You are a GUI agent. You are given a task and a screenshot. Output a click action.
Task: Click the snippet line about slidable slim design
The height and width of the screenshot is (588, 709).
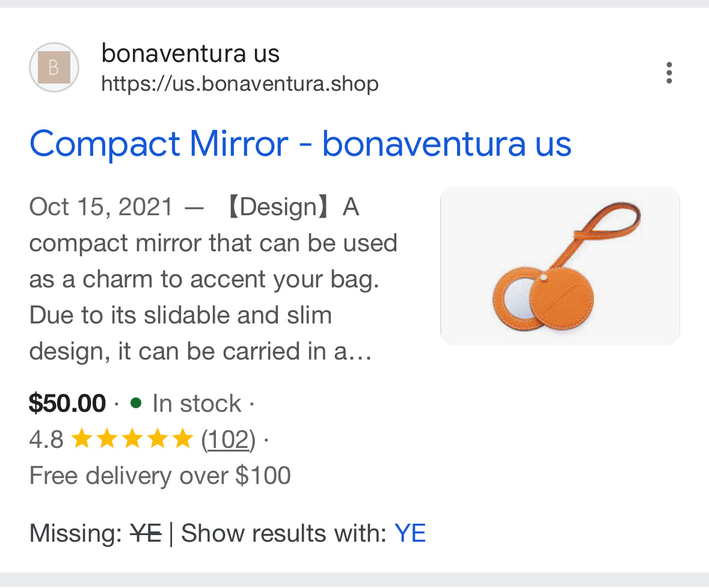tap(180, 315)
